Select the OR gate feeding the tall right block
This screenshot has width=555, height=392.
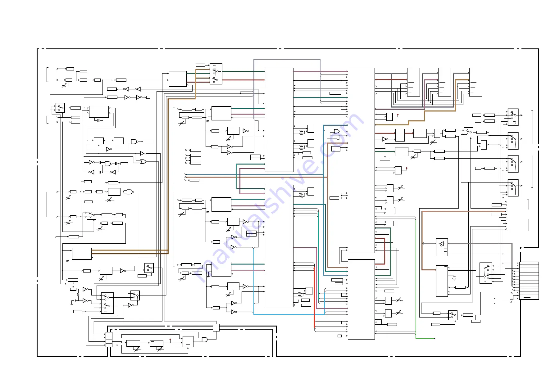pyautogui.click(x=336, y=131)
